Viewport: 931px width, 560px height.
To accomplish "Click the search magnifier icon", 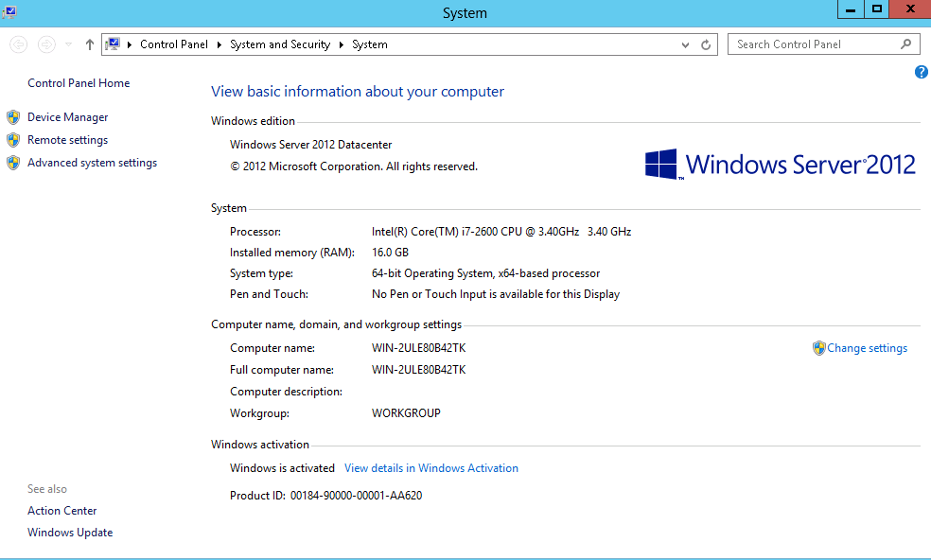I will pyautogui.click(x=905, y=44).
